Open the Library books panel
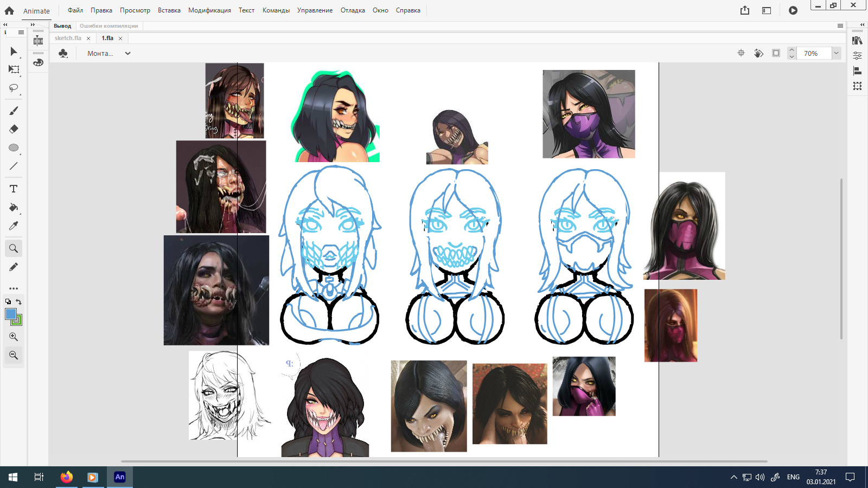The height and width of the screenshot is (488, 868). (857, 41)
